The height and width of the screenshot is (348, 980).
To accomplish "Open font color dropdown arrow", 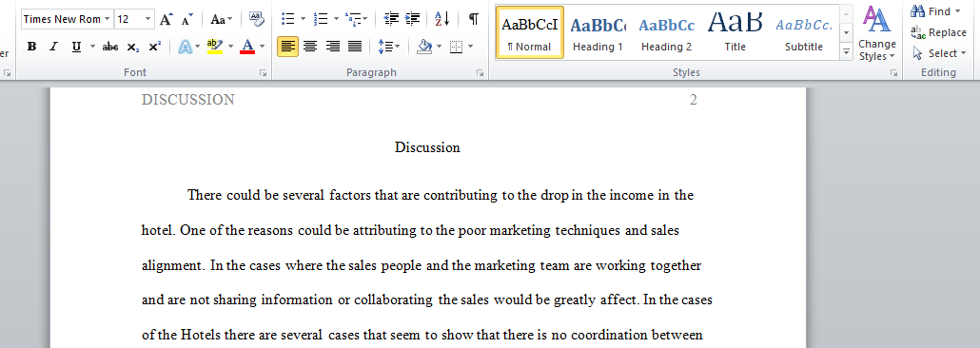I will pyautogui.click(x=262, y=47).
